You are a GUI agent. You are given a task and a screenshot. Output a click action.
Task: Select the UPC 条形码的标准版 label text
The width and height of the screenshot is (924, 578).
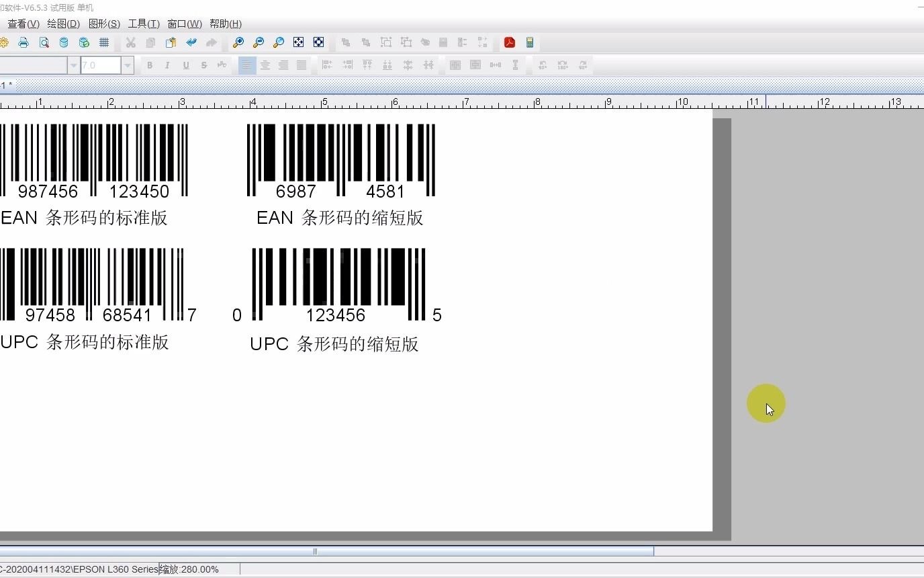[85, 342]
